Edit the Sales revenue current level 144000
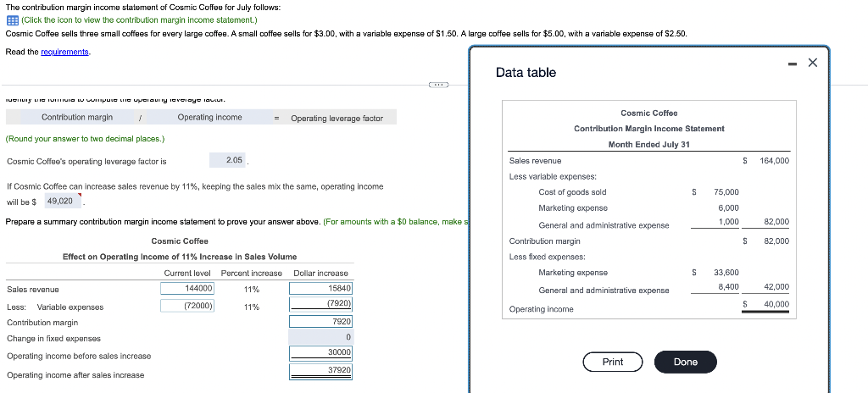Screen dimensions: 868x393 (x=187, y=288)
